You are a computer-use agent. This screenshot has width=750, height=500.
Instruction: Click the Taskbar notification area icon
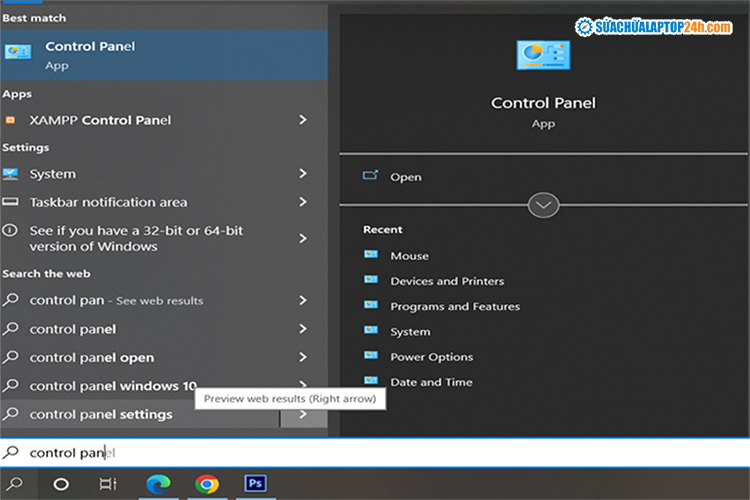[x=10, y=202]
